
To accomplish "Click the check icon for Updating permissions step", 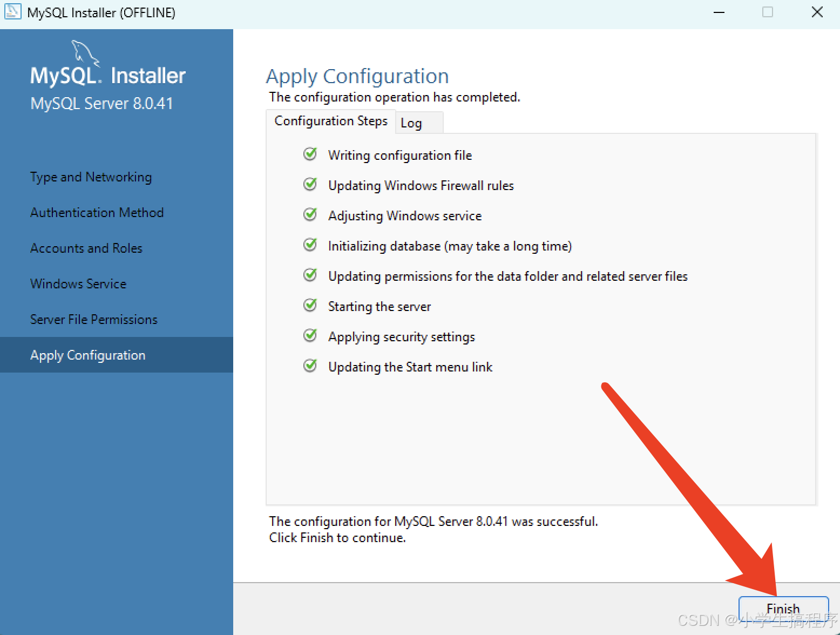I will 310,275.
